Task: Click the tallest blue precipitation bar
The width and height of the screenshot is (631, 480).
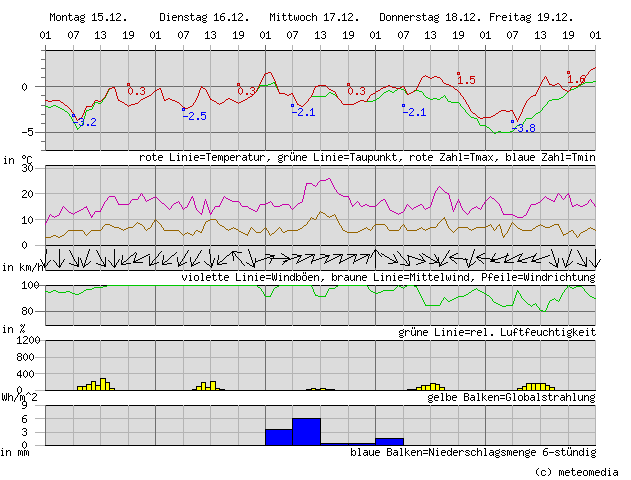Action: 306,431
